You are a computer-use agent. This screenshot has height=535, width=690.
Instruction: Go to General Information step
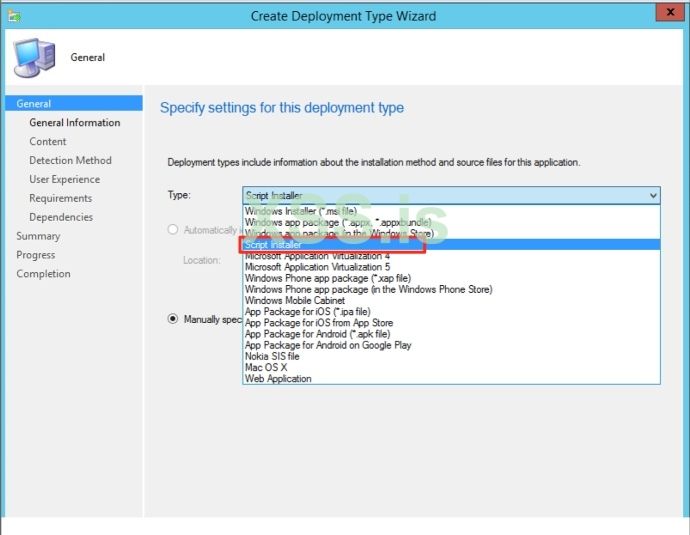click(x=75, y=122)
